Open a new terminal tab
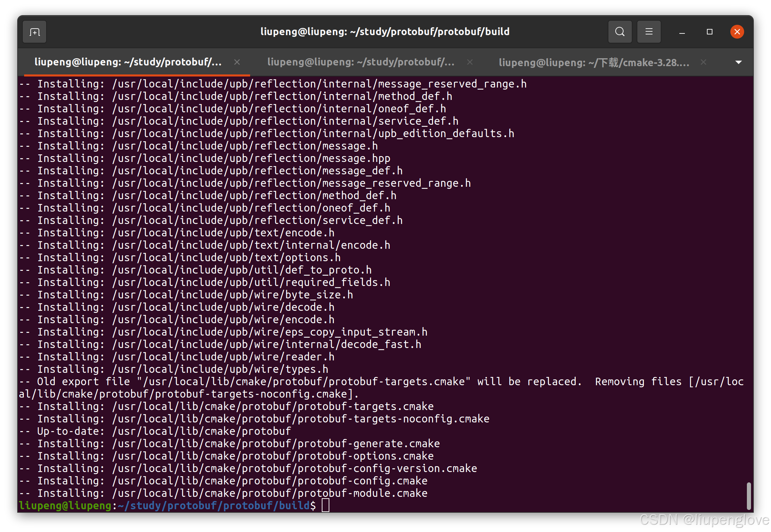Image resolution: width=771 pixels, height=532 pixels. (34, 32)
